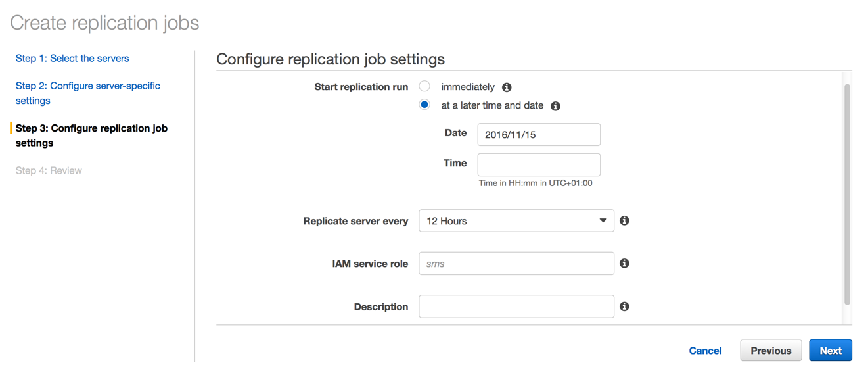The height and width of the screenshot is (367, 868).
Task: Click the dropdown arrow for replication interval
Action: coord(603,221)
